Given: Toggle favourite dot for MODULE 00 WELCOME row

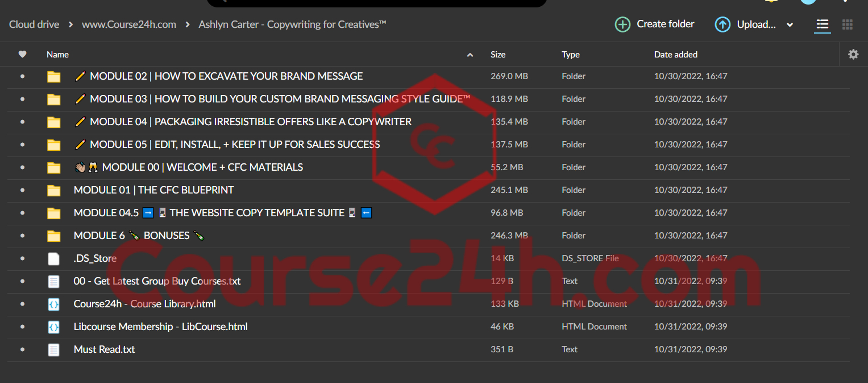Looking at the screenshot, I should click(x=22, y=167).
